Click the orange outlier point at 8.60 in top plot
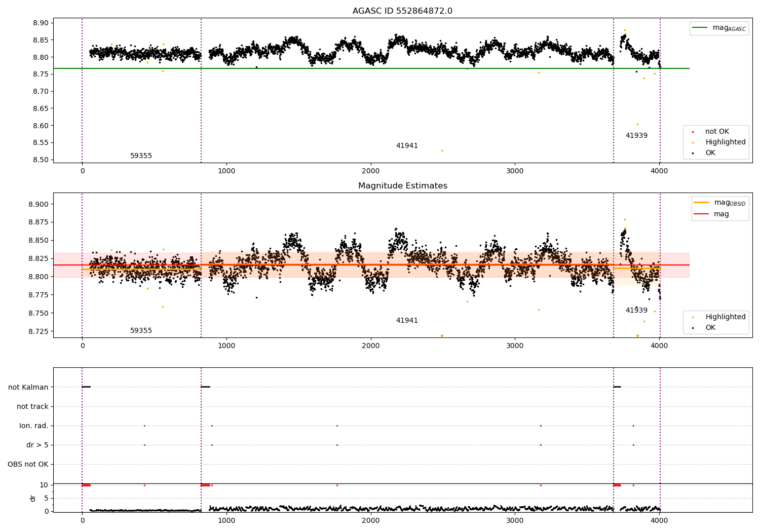The height and width of the screenshot is (532, 760). (x=637, y=125)
